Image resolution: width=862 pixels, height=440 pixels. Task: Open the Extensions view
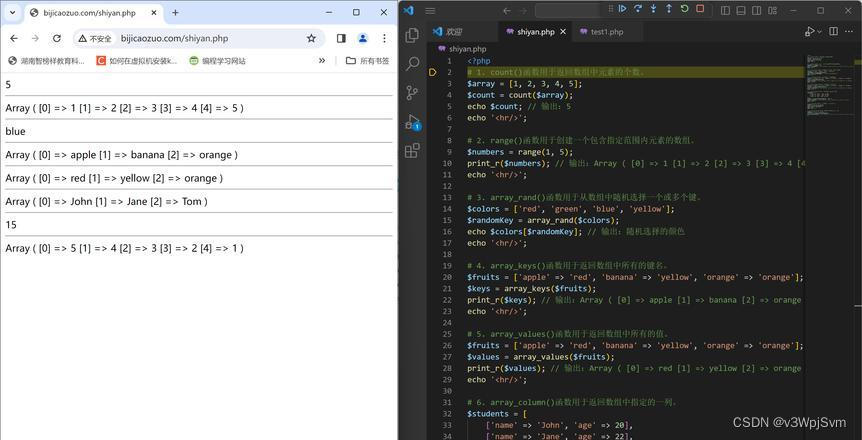click(412, 150)
